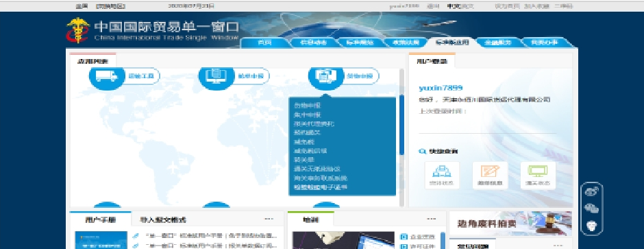This screenshot has height=249, width=644.
Task: Select the 应用列表 panel tab
Action: [x=92, y=61]
